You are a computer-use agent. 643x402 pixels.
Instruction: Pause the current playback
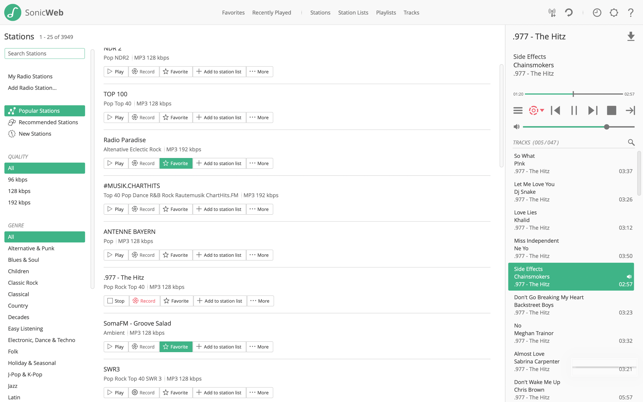[x=574, y=110]
